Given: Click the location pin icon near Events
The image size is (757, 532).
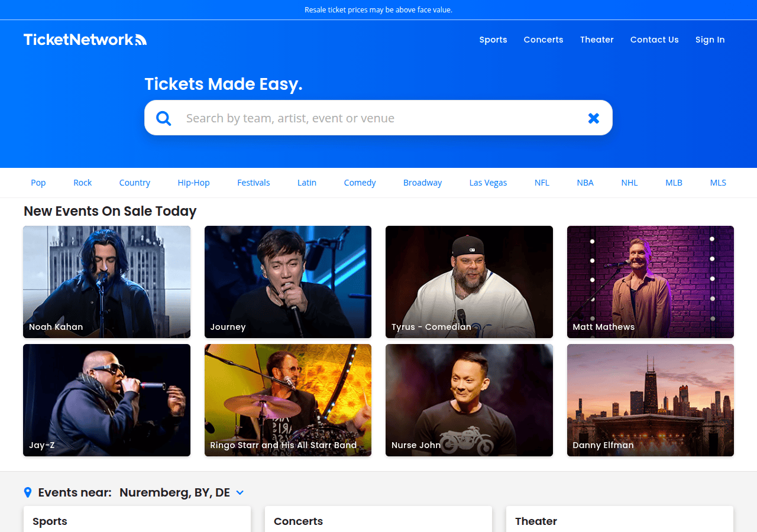Looking at the screenshot, I should pos(27,492).
